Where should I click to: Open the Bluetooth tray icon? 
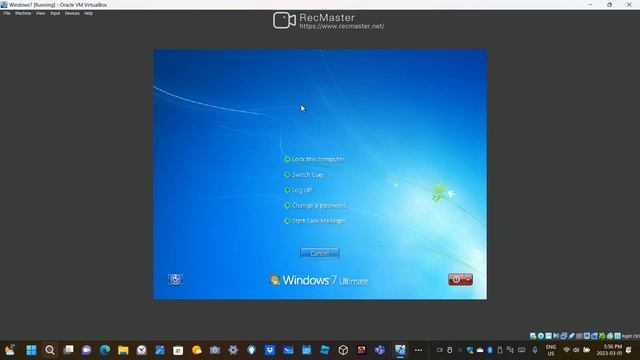(490, 350)
